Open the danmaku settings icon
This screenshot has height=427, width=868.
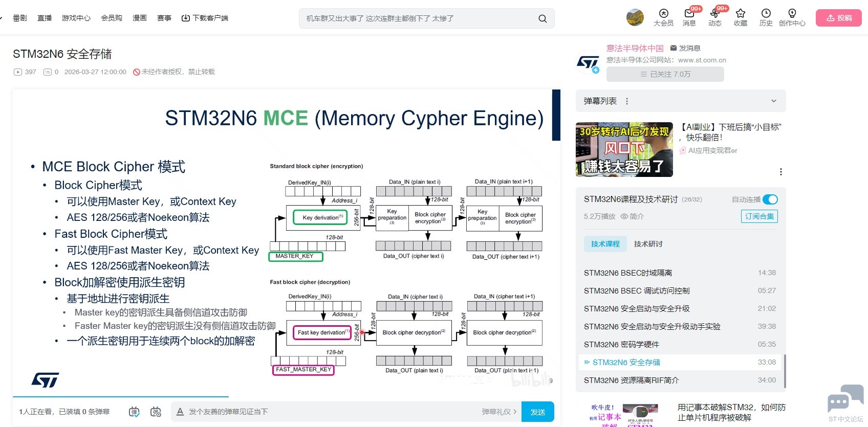tap(156, 412)
